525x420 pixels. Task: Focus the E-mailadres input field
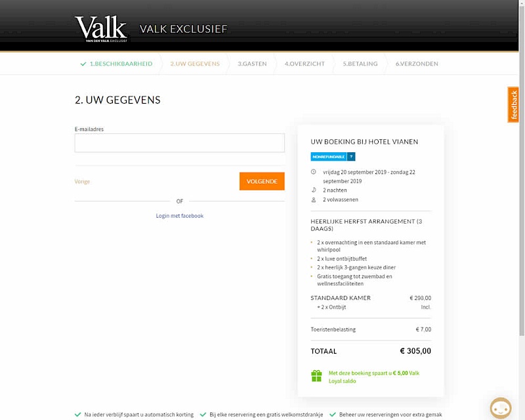[x=179, y=143]
